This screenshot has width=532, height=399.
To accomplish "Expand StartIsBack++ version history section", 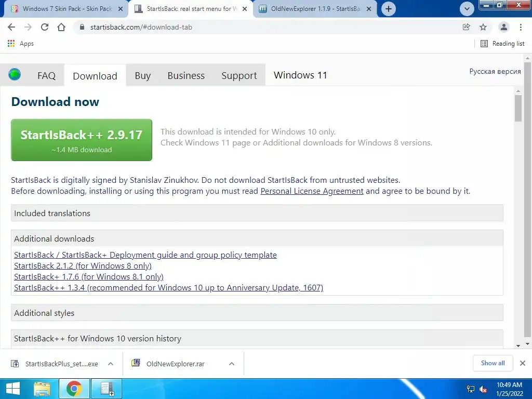I will (257, 338).
